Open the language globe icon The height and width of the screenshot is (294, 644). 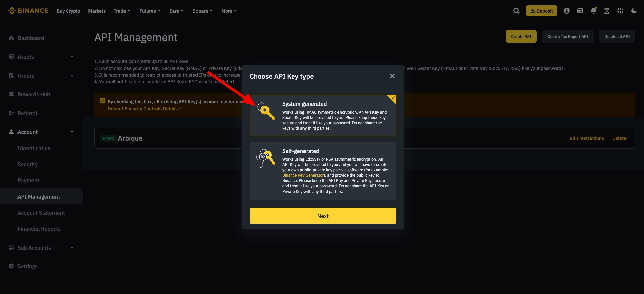620,11
